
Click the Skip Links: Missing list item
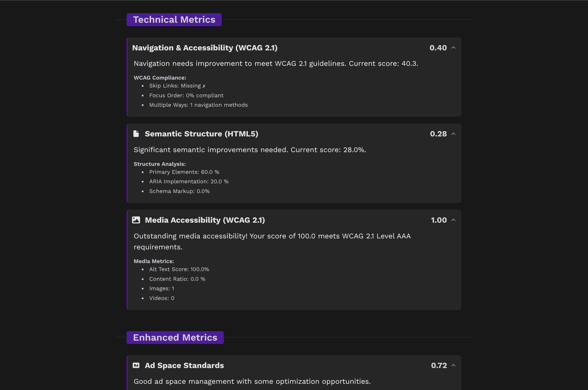(x=177, y=86)
